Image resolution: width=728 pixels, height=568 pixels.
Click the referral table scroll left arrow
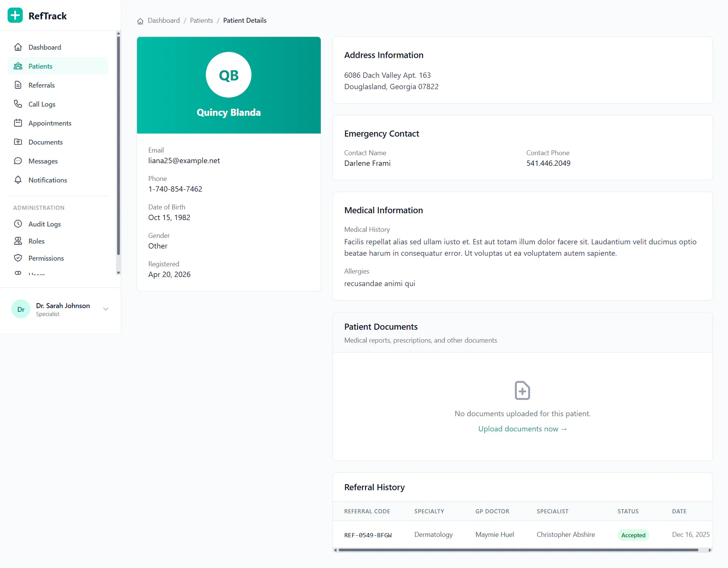coord(335,550)
